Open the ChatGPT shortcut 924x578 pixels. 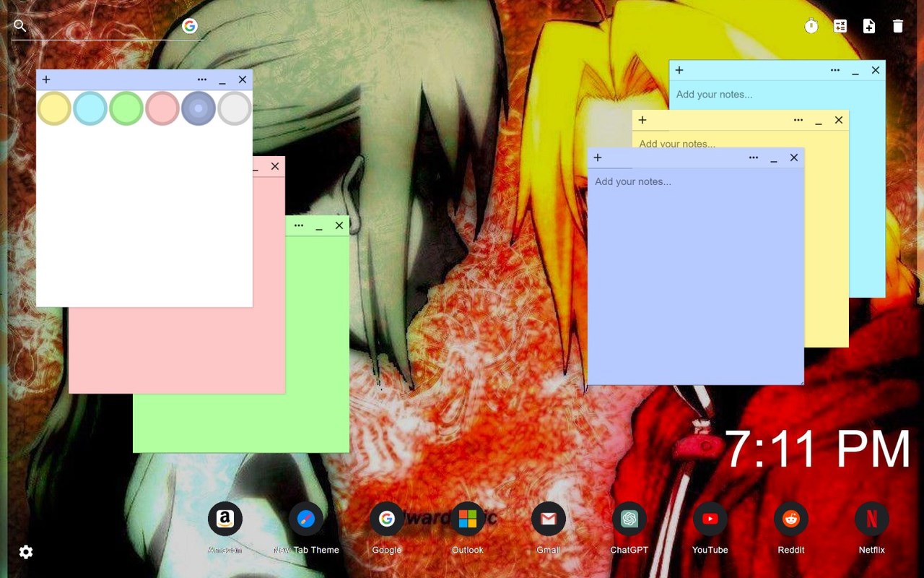click(x=629, y=519)
